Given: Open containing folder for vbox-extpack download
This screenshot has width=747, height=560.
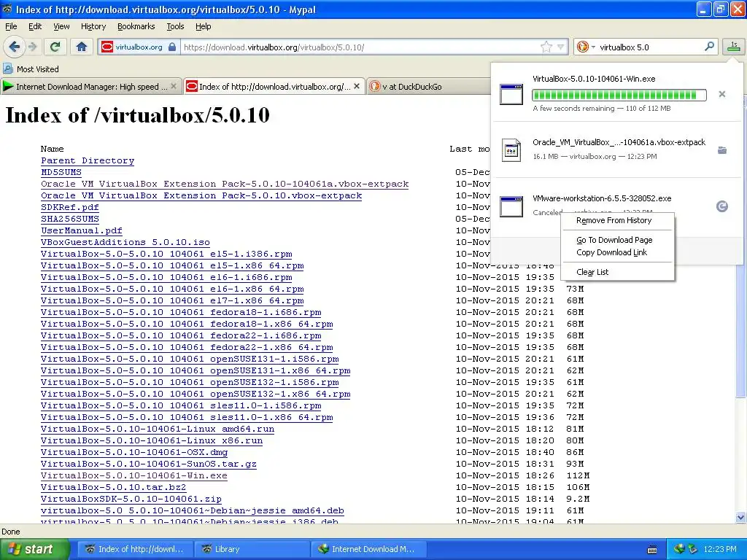Looking at the screenshot, I should pyautogui.click(x=721, y=150).
